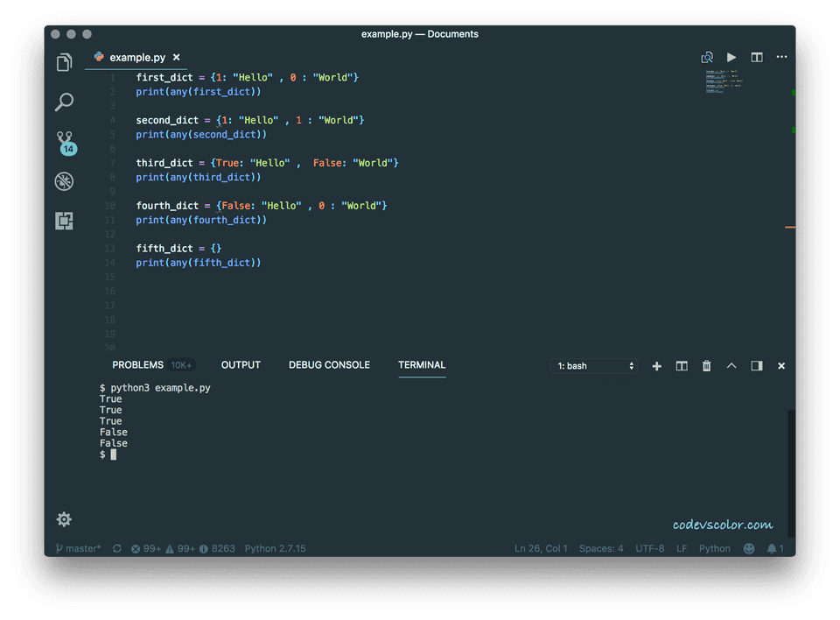
Task: Open the PROBLEMS tab
Action: pyautogui.click(x=137, y=365)
